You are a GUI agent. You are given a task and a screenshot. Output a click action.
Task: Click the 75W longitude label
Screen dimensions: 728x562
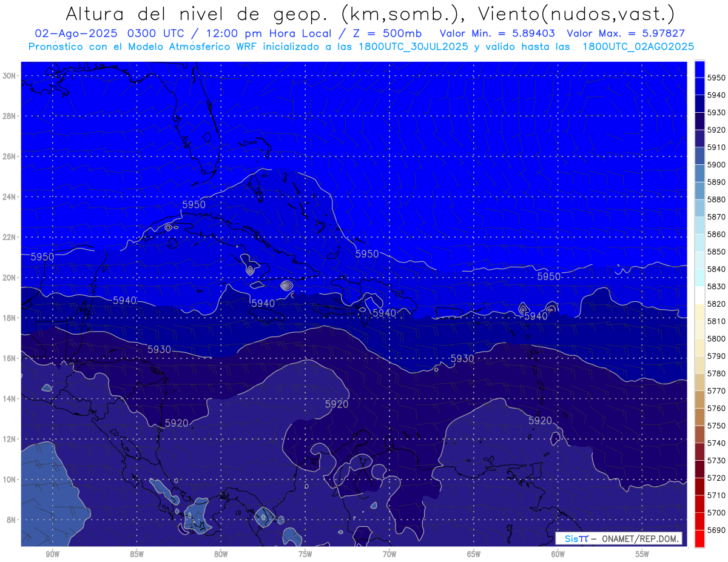tap(305, 554)
